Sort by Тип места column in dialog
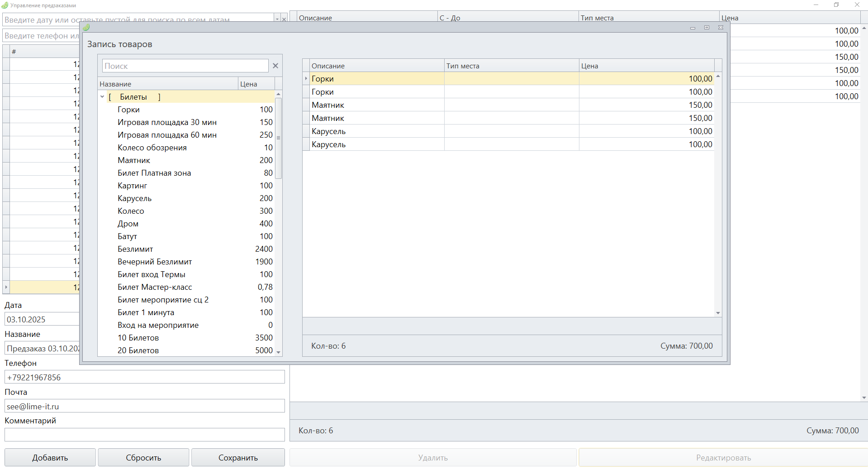The width and height of the screenshot is (868, 470). [x=511, y=66]
